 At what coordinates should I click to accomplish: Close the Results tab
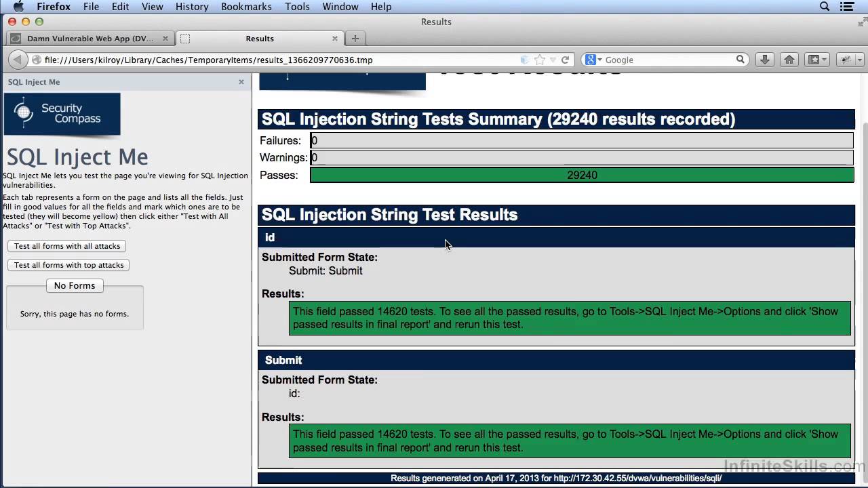335,39
